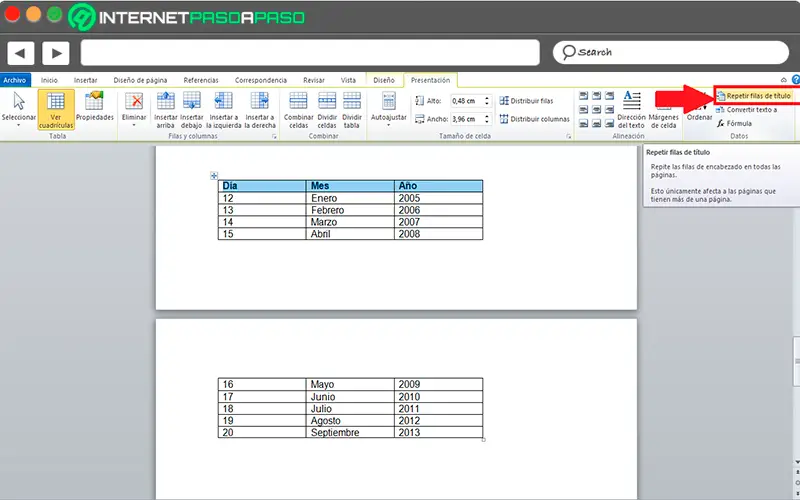Align cell text center
800x500 pixels.
[596, 110]
